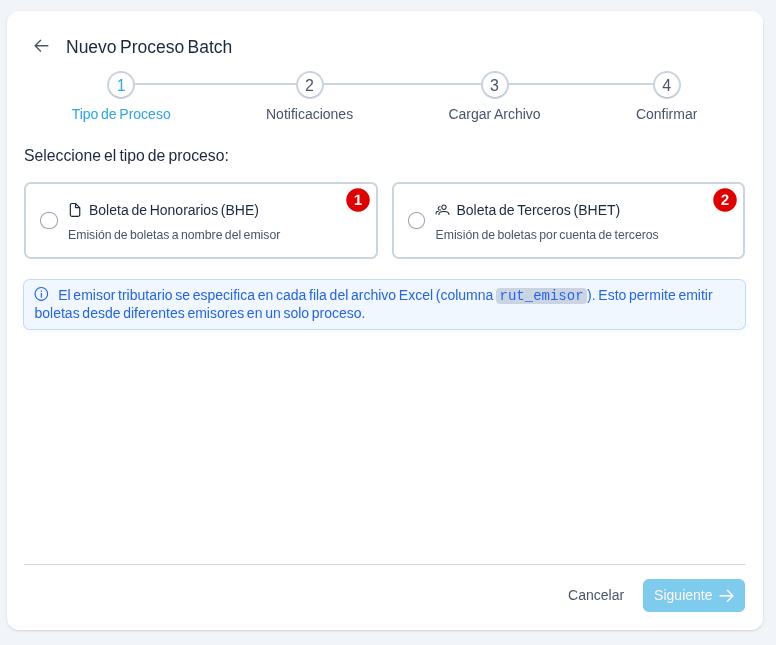Select the Boleta de Honorarios (BHE) radio button
The image size is (776, 645).
point(49,220)
